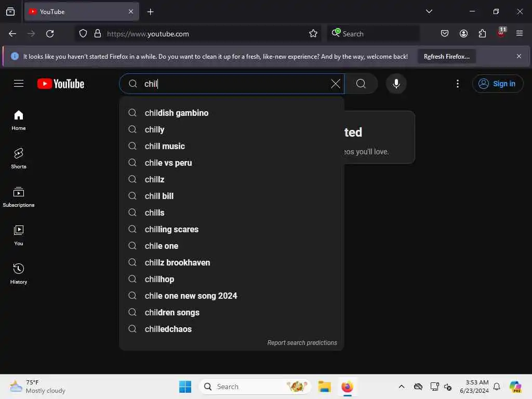Click the YouTube search magnifier button
This screenshot has width=532, height=399.
pyautogui.click(x=361, y=84)
